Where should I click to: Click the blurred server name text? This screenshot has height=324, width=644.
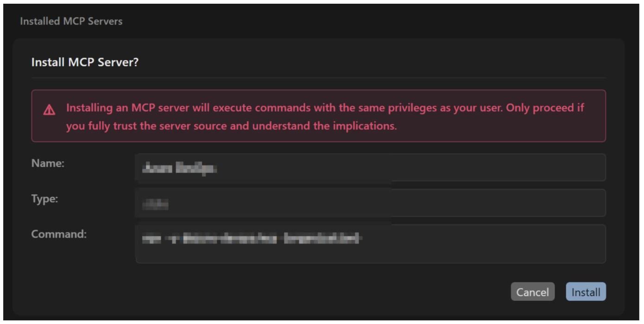pyautogui.click(x=179, y=168)
